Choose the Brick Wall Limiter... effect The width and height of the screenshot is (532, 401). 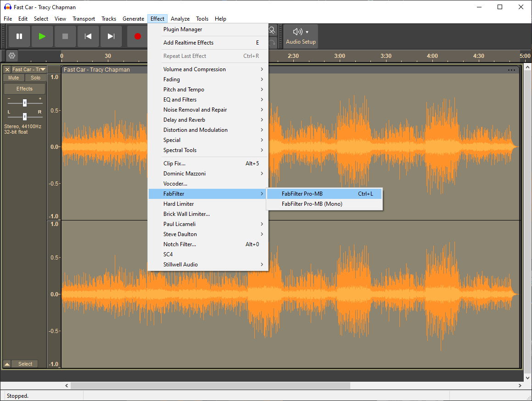[x=208, y=214]
